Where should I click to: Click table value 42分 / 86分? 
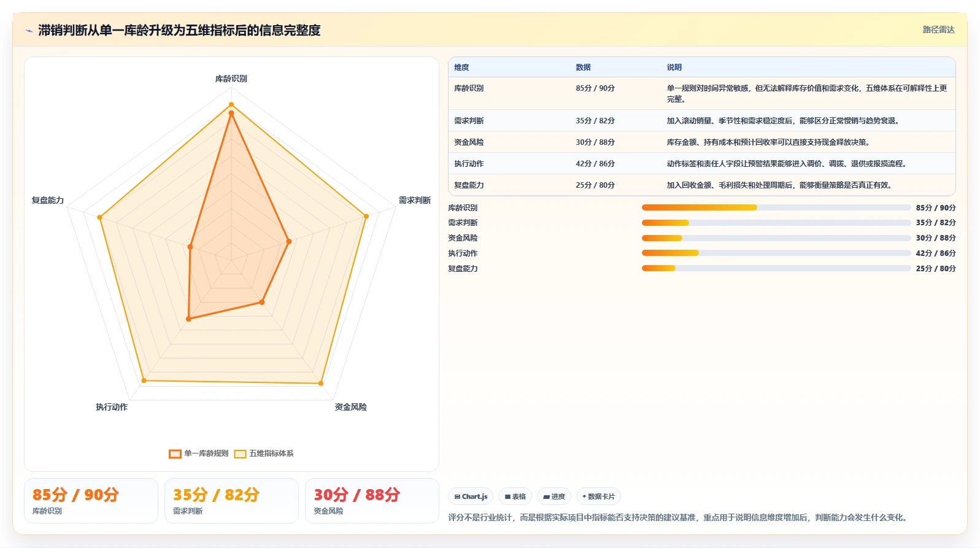595,164
